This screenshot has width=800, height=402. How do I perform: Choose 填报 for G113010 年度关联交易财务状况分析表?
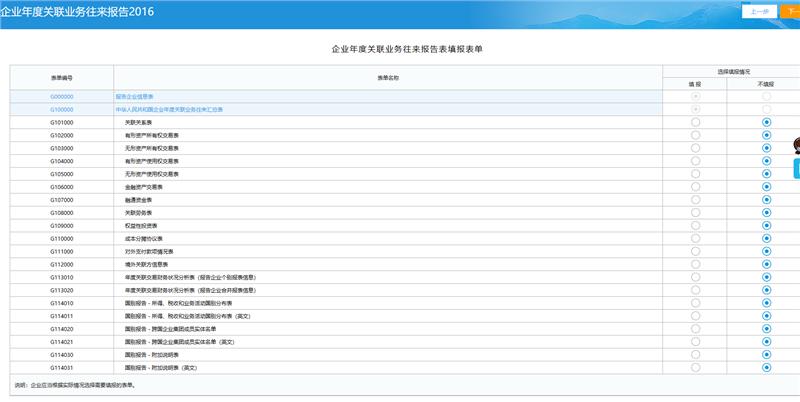coord(695,277)
